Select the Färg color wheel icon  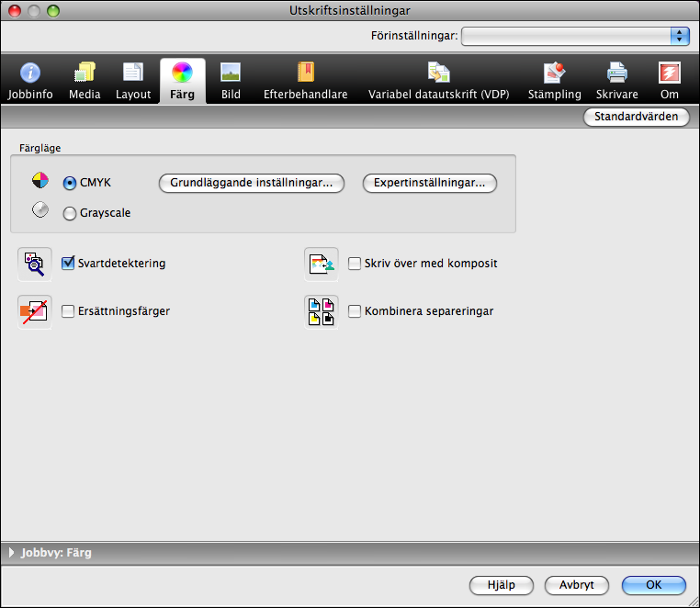tap(183, 73)
